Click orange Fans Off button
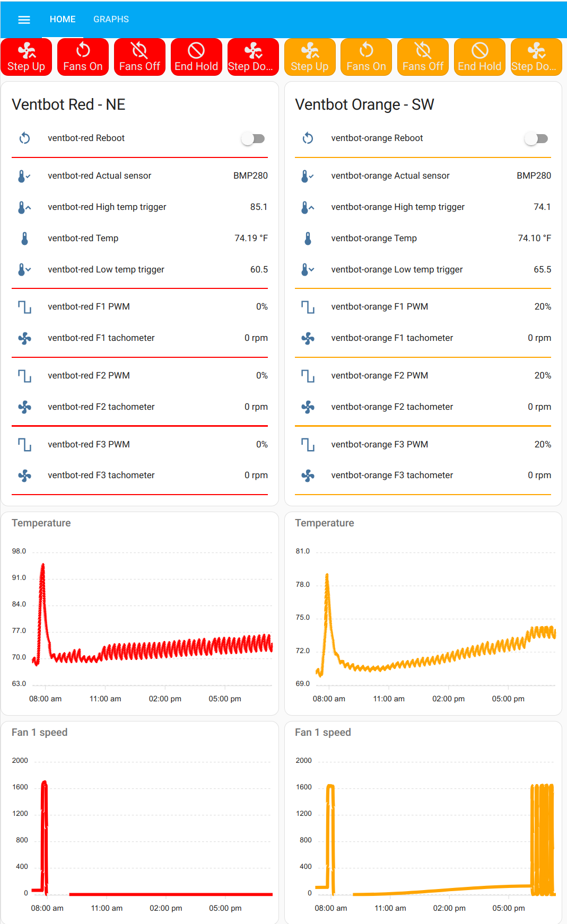Screen dimensions: 567x924 point(423,57)
